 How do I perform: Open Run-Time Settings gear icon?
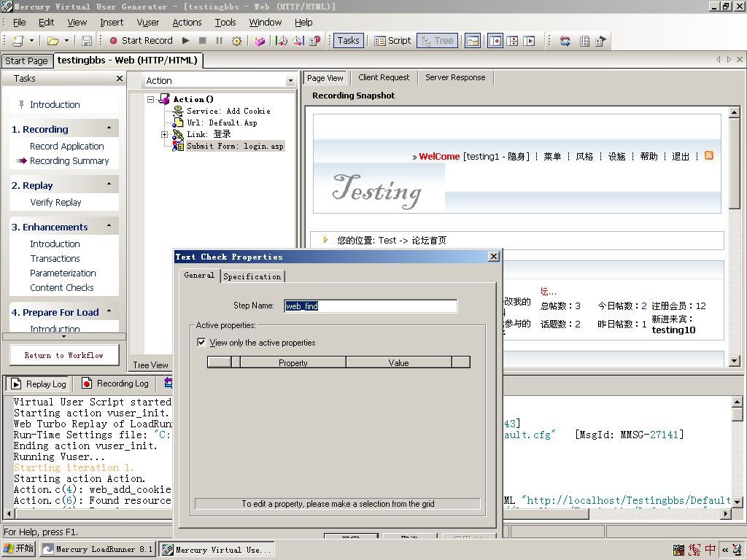point(236,41)
